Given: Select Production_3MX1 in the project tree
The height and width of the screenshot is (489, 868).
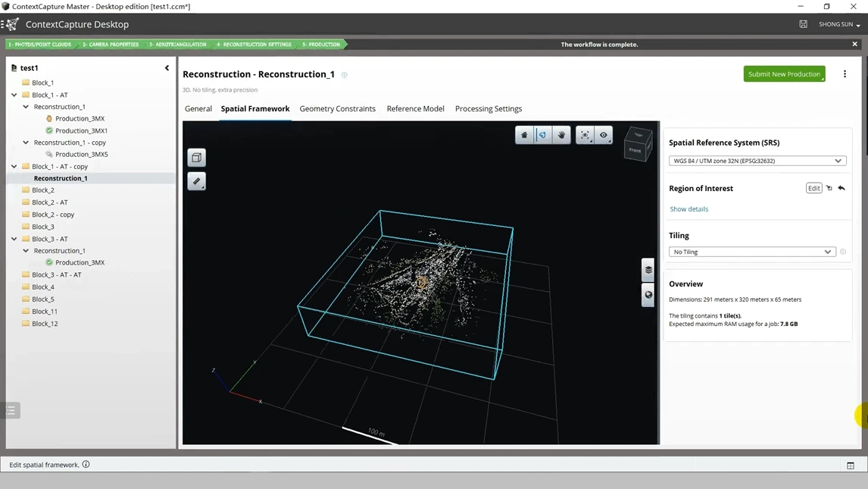Looking at the screenshot, I should tap(81, 130).
